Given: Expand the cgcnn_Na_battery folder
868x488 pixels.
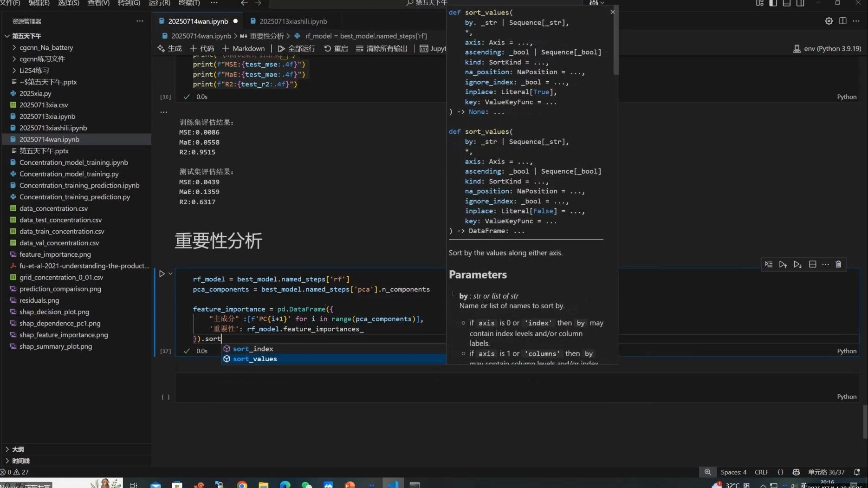Looking at the screenshot, I should coord(46,47).
